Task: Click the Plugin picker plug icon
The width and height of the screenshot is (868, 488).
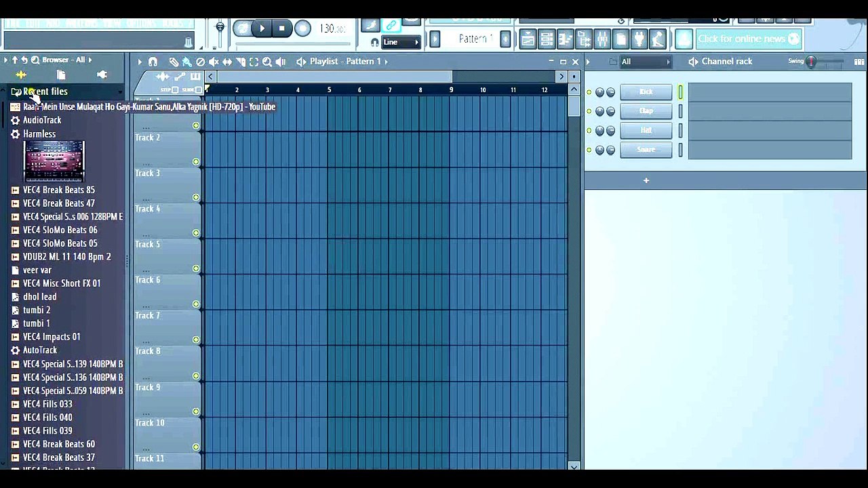Action: 639,39
